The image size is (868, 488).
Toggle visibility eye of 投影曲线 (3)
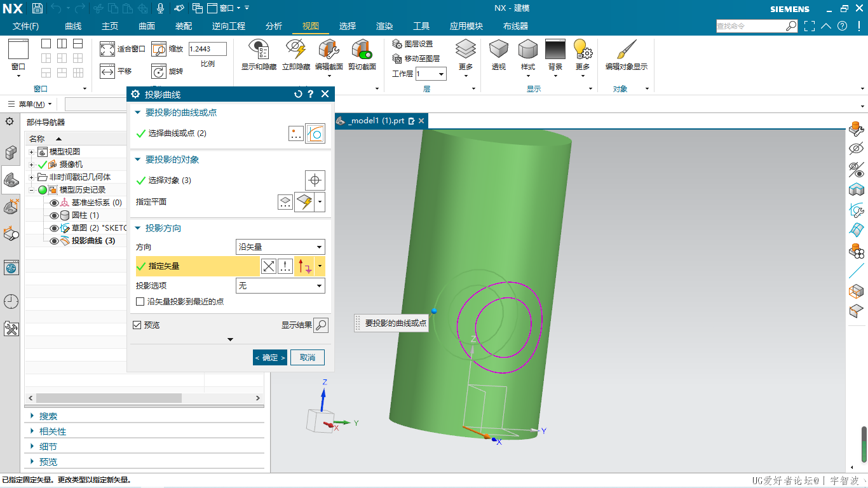[54, 241]
